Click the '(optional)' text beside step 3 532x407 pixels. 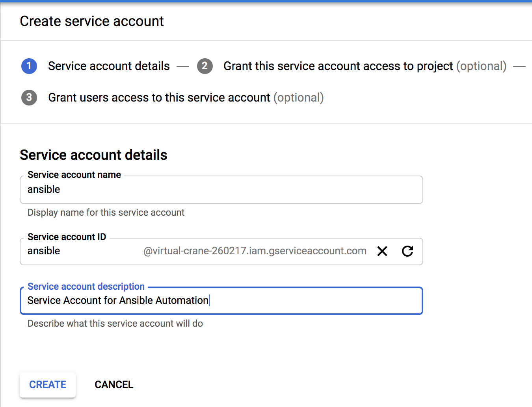[x=299, y=98]
